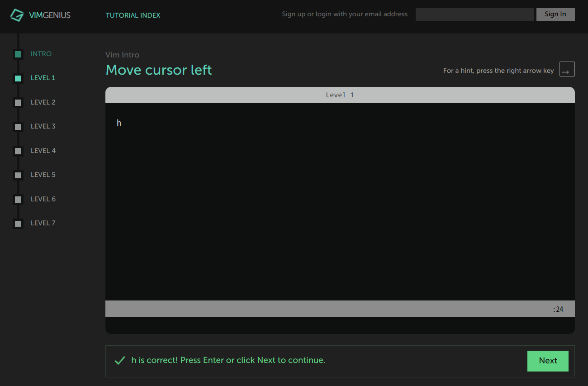Open LEVEL 7 from the sidebar
Screen dimensions: 588x386
pyautogui.click(x=43, y=223)
